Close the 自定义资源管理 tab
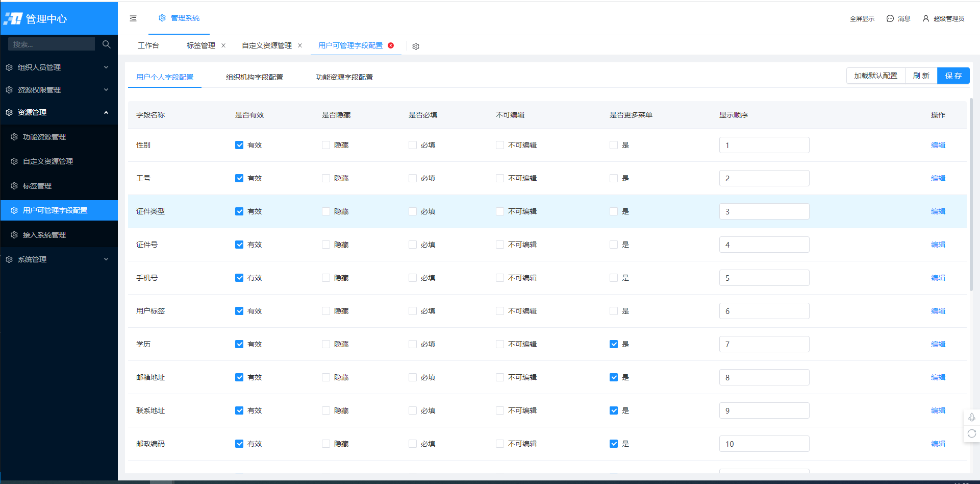The height and width of the screenshot is (484, 980). point(300,45)
